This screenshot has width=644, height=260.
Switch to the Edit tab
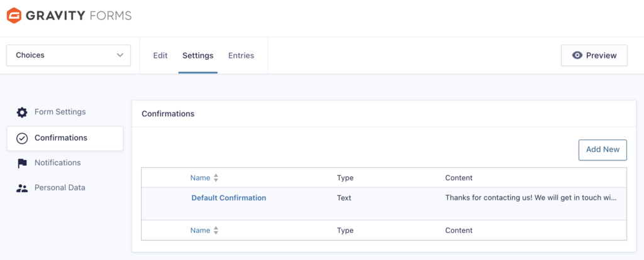tap(160, 55)
